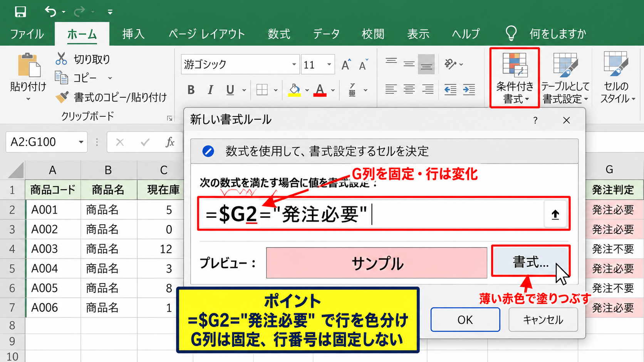Click the 貼り付け paste icon
Screen dimensions: 644x362
(x=29, y=65)
